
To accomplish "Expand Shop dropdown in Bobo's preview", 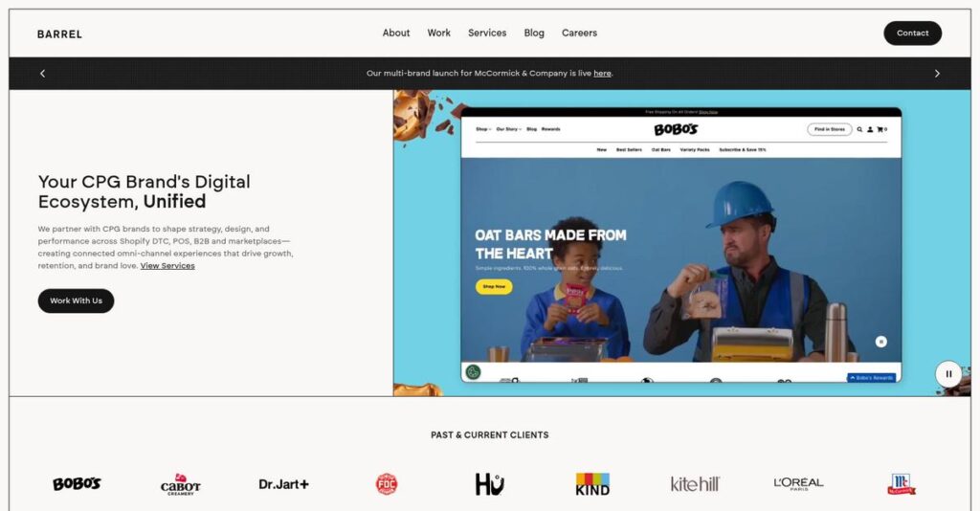I will [483, 129].
